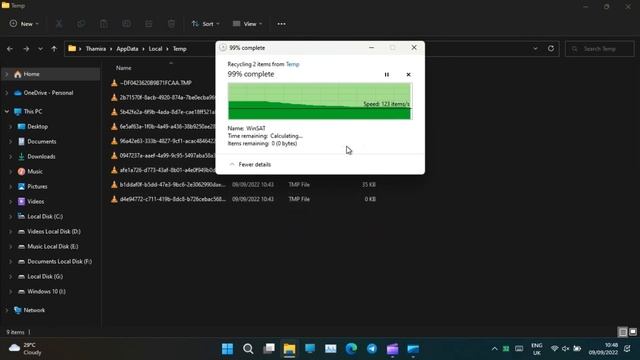
Task: Open the Sort dropdown menu
Action: pos(206,24)
